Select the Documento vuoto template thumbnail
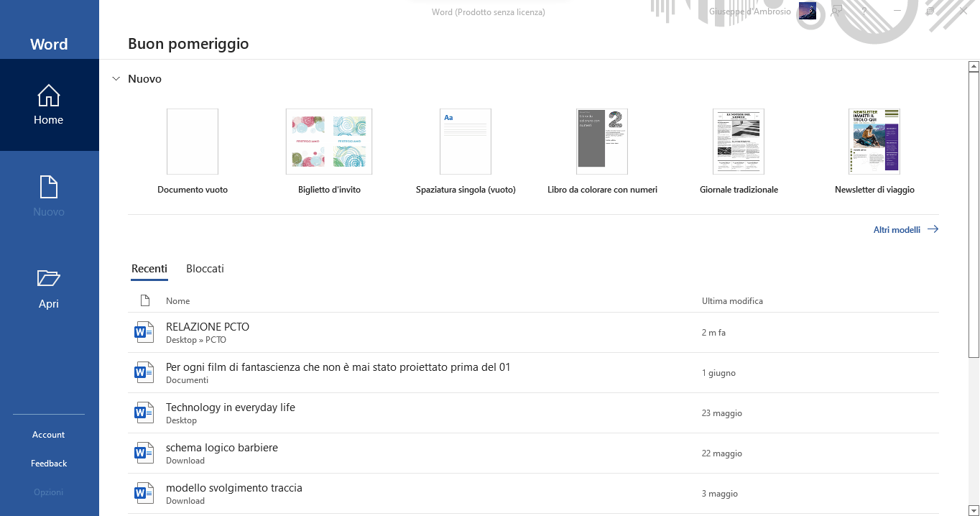This screenshot has width=980, height=516. coord(193,142)
